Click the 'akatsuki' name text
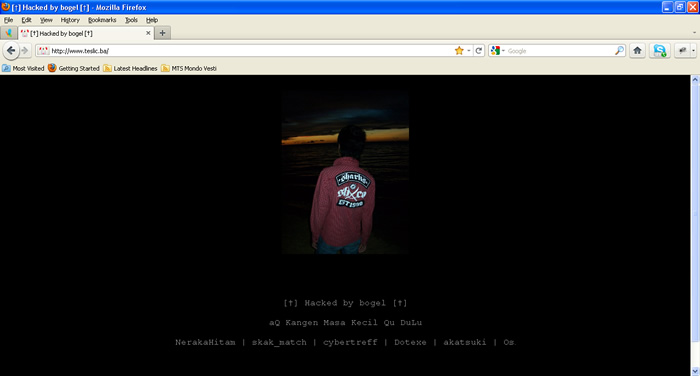The width and height of the screenshot is (700, 376). tap(464, 342)
